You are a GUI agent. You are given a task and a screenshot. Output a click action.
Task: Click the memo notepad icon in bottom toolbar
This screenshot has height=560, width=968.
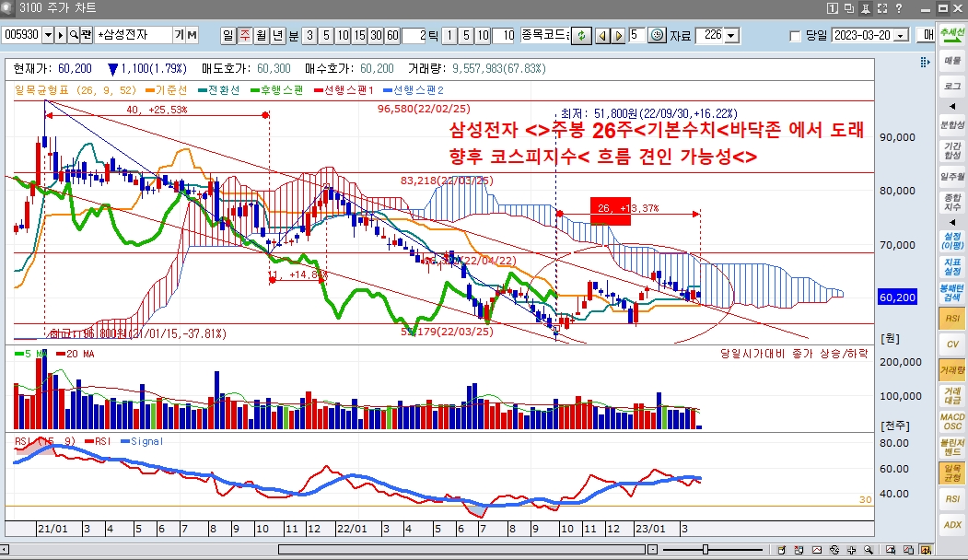[x=782, y=550]
